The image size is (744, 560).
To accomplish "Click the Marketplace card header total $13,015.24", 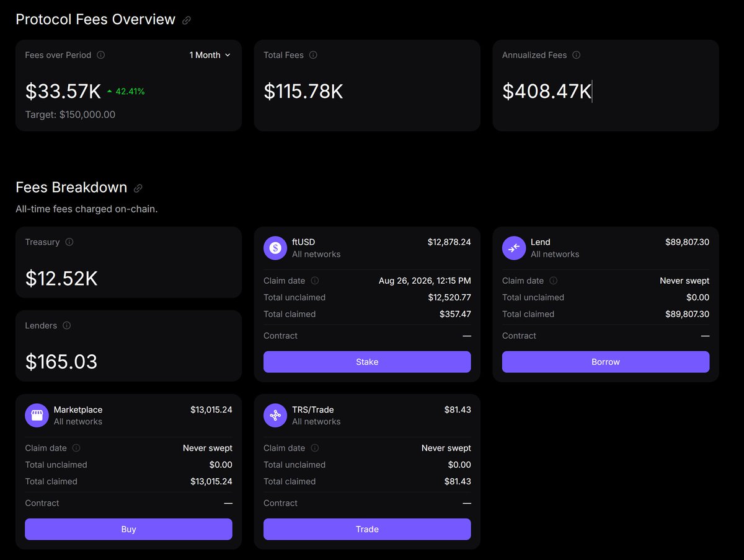I will click(211, 409).
